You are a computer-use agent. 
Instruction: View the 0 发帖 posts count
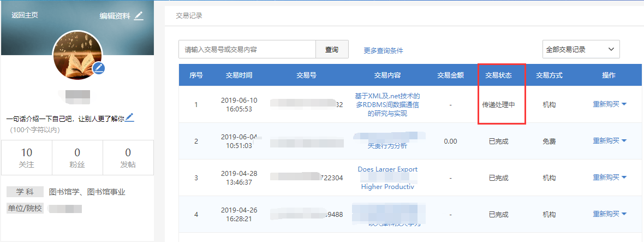coord(128,157)
